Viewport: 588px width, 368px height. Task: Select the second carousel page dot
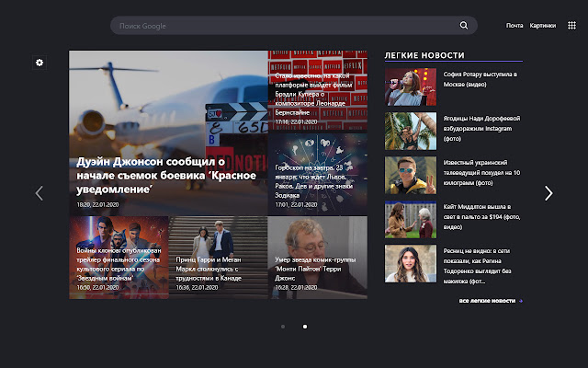pos(305,327)
